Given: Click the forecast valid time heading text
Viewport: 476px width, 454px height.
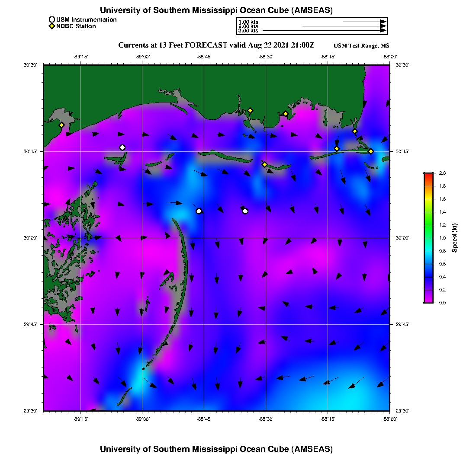Looking at the screenshot, I should (x=216, y=45).
